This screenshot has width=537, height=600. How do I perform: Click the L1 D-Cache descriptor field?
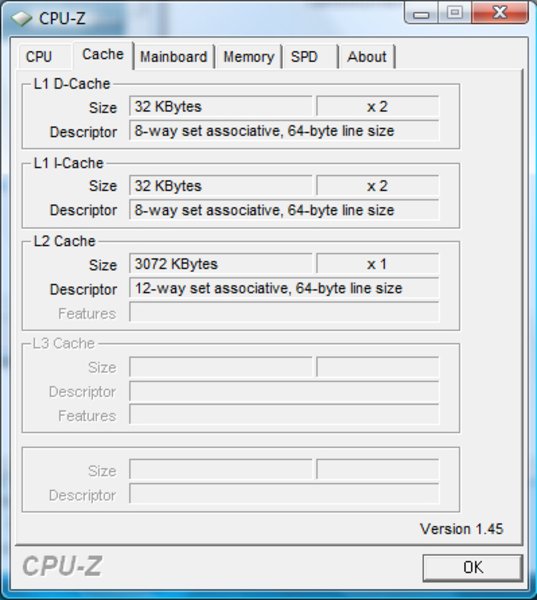click(x=284, y=130)
